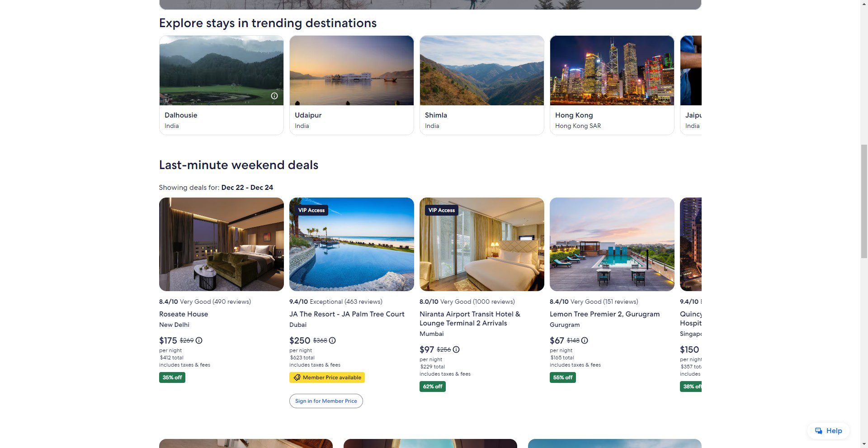
Task: Click the Niranta Airport Transit Hotel photo
Action: 481,244
